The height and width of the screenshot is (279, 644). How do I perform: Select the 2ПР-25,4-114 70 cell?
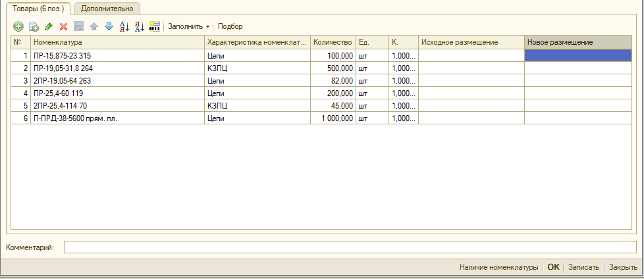117,106
